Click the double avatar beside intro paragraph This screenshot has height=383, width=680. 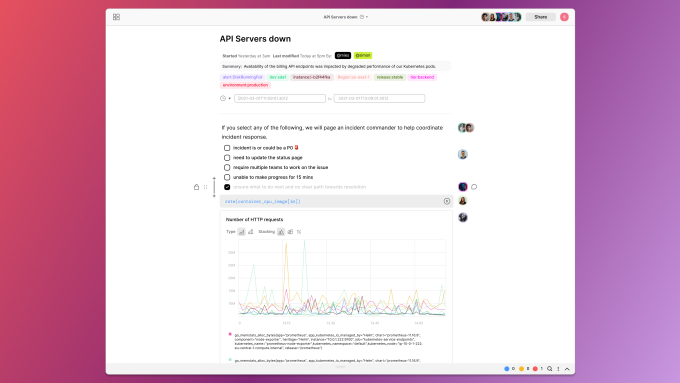[x=466, y=128]
